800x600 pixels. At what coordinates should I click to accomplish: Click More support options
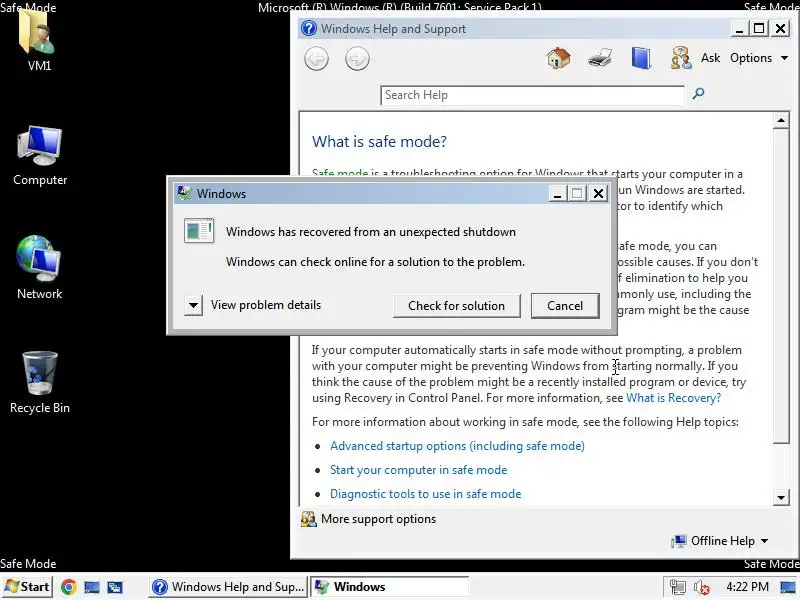[368, 519]
